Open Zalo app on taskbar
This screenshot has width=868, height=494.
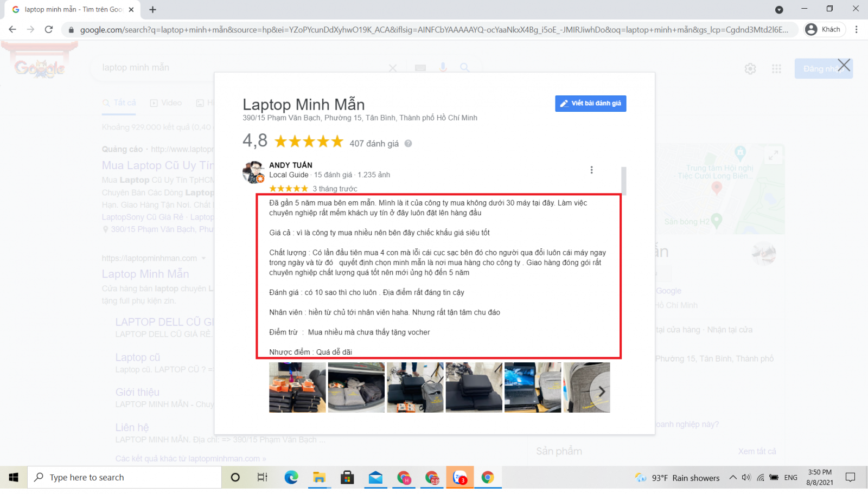460,477
